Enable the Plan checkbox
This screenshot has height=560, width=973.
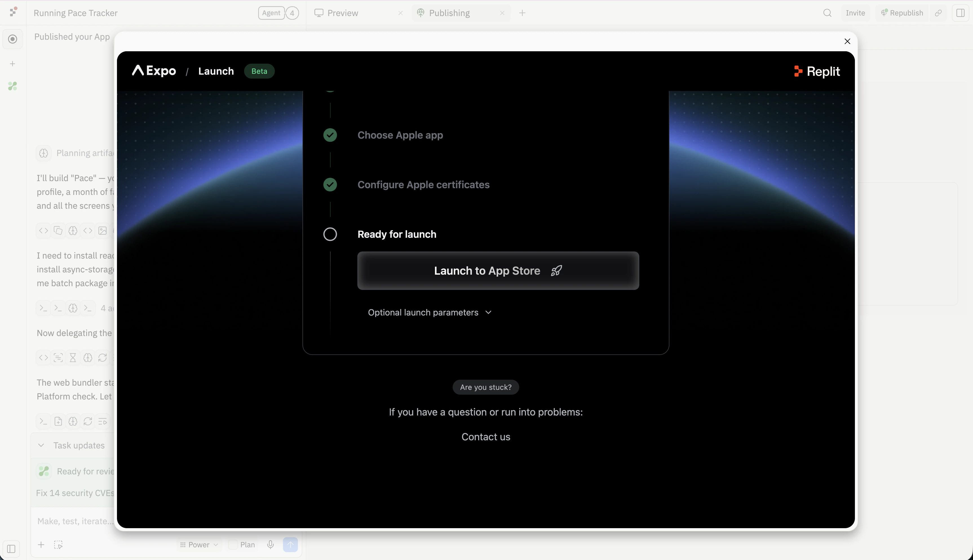233,545
